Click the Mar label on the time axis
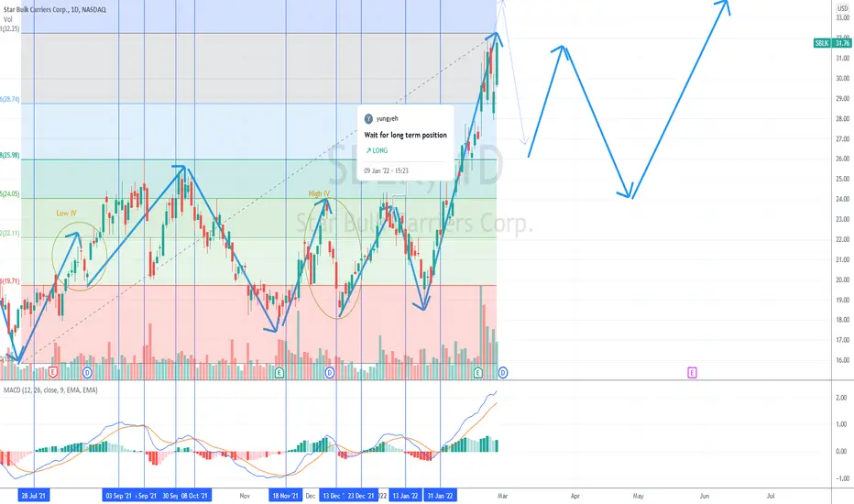Viewport: 854px width, 504px height. [502, 496]
